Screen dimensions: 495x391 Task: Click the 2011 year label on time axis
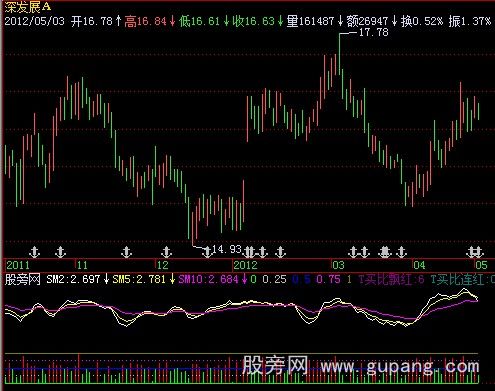coord(18,265)
